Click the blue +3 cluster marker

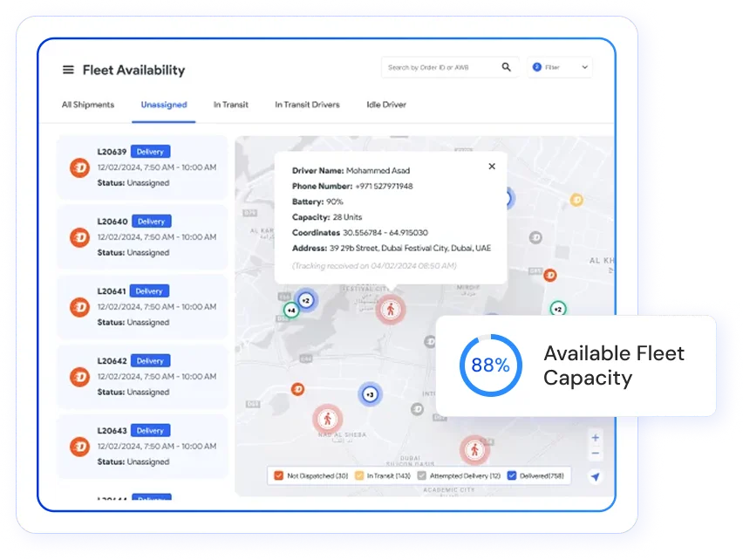(x=370, y=394)
